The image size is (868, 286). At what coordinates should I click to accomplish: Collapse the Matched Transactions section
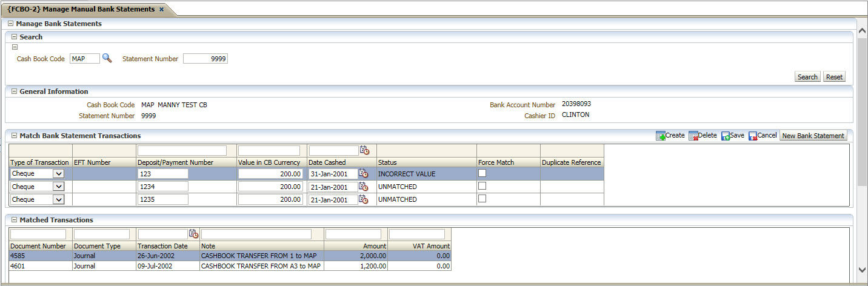15,220
